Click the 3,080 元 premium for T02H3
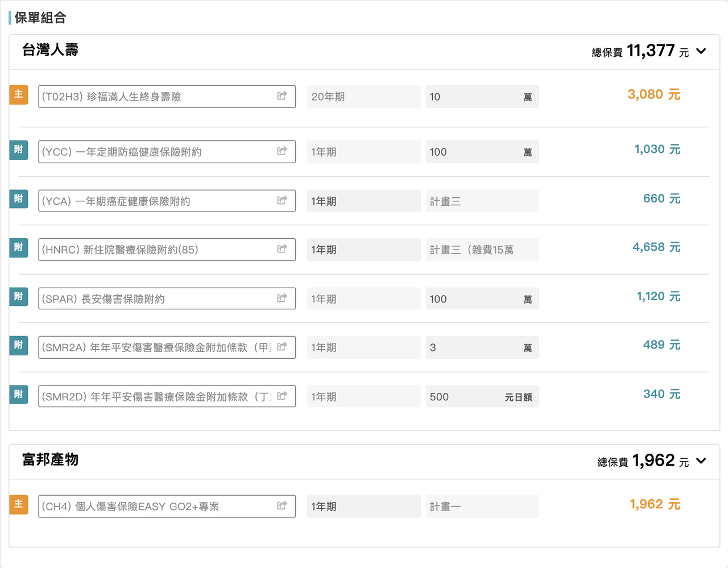The width and height of the screenshot is (728, 568). pos(654,94)
